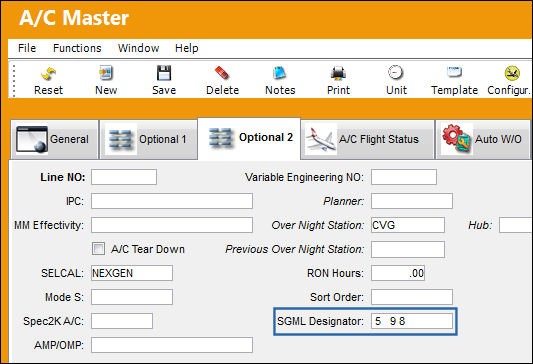
Task: Click the Planner field label
Action: click(x=343, y=201)
